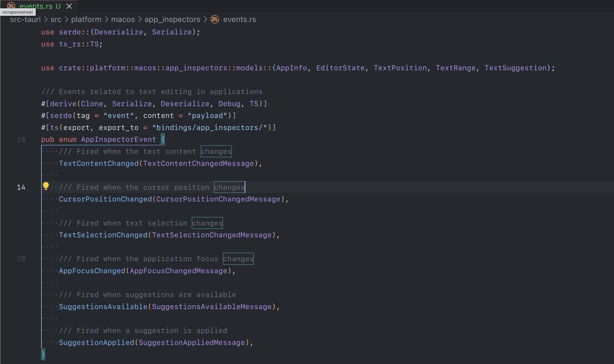Click 'Events related to text editing' comment
614x364 pixels.
pos(151,92)
